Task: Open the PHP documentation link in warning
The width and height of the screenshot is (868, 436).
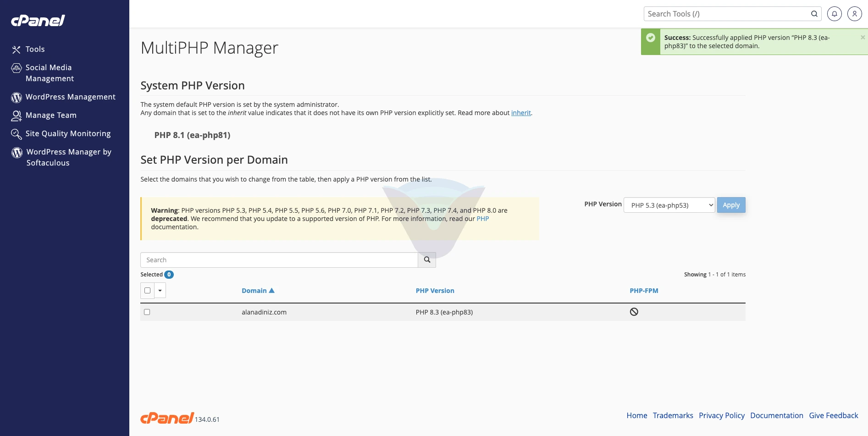Action: pos(483,219)
